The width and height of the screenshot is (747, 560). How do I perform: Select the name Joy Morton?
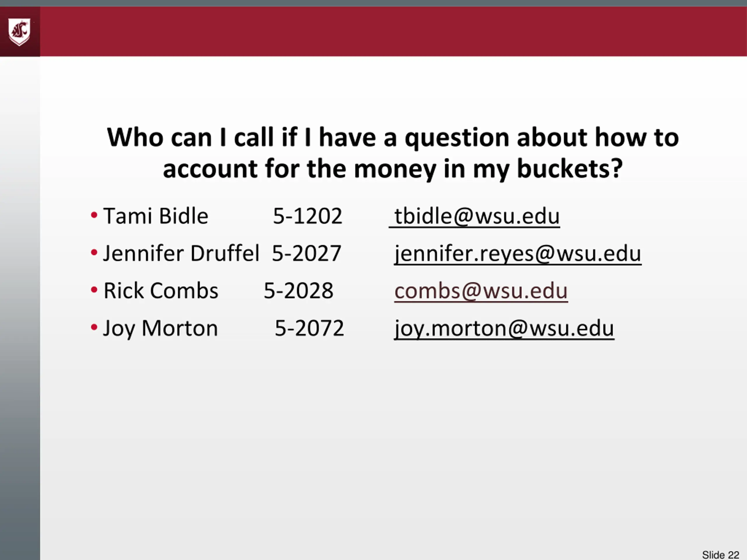pyautogui.click(x=160, y=328)
